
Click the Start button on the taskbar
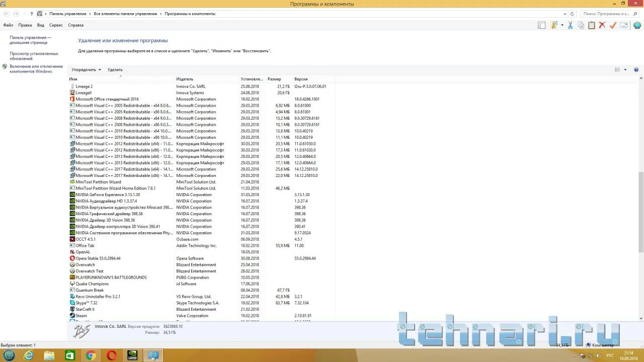coord(9,355)
